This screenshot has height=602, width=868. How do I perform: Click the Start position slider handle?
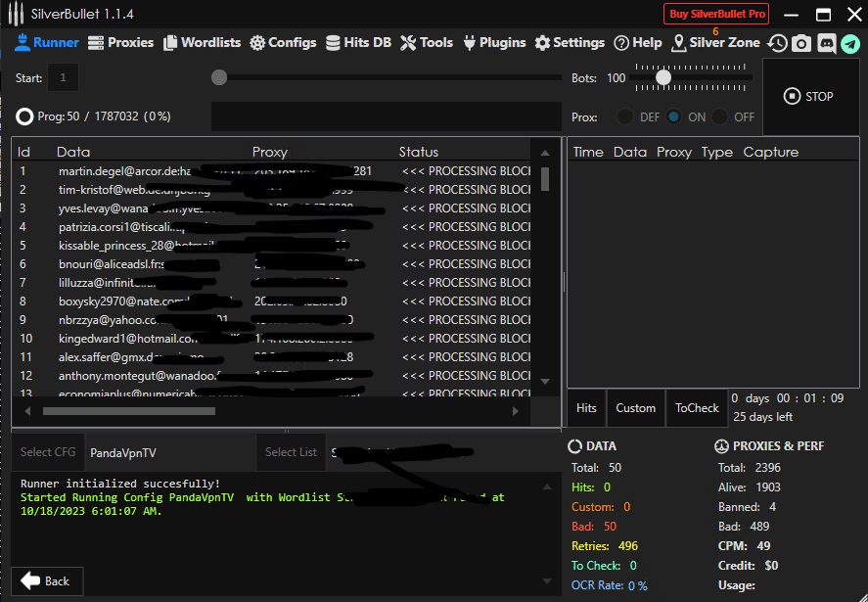pos(219,77)
